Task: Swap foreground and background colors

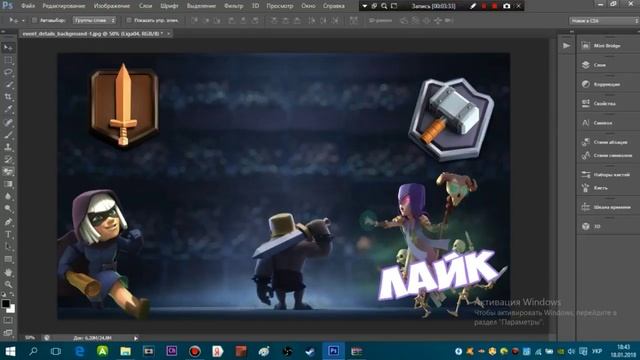Action: 12,294
